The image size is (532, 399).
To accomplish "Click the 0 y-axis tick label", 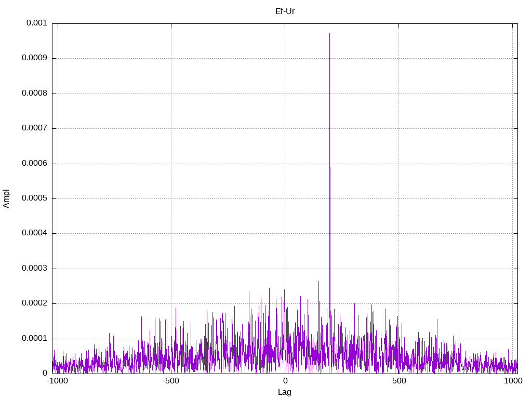I will 45,373.
